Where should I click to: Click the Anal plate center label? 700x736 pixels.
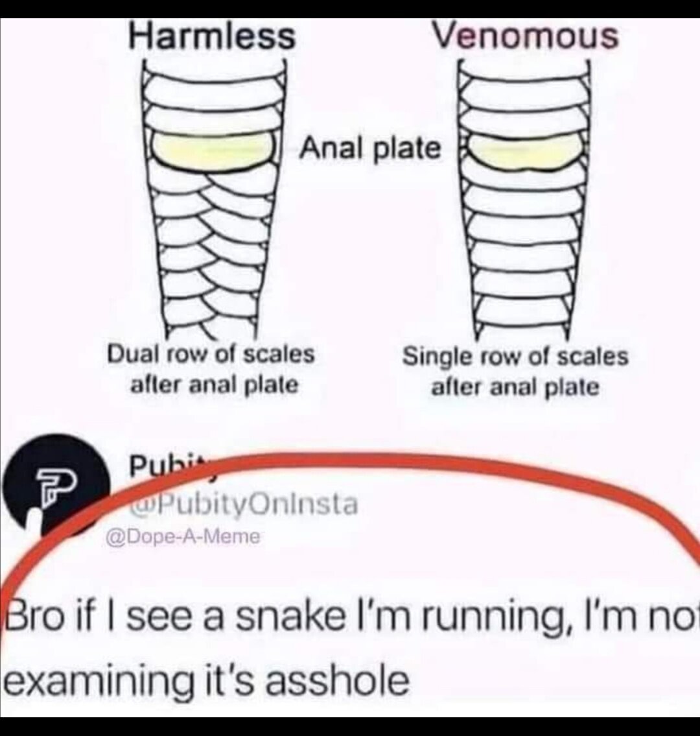371,148
